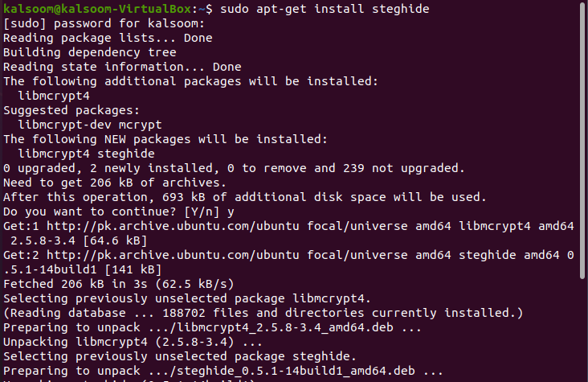Click 'Reading package lists... Done' line
The image size is (588, 382).
(108, 38)
